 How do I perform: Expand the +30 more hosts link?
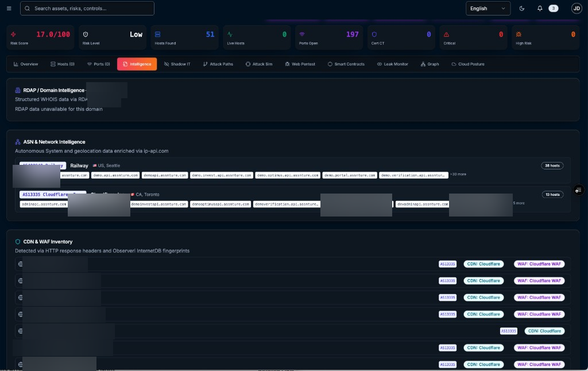tap(458, 175)
